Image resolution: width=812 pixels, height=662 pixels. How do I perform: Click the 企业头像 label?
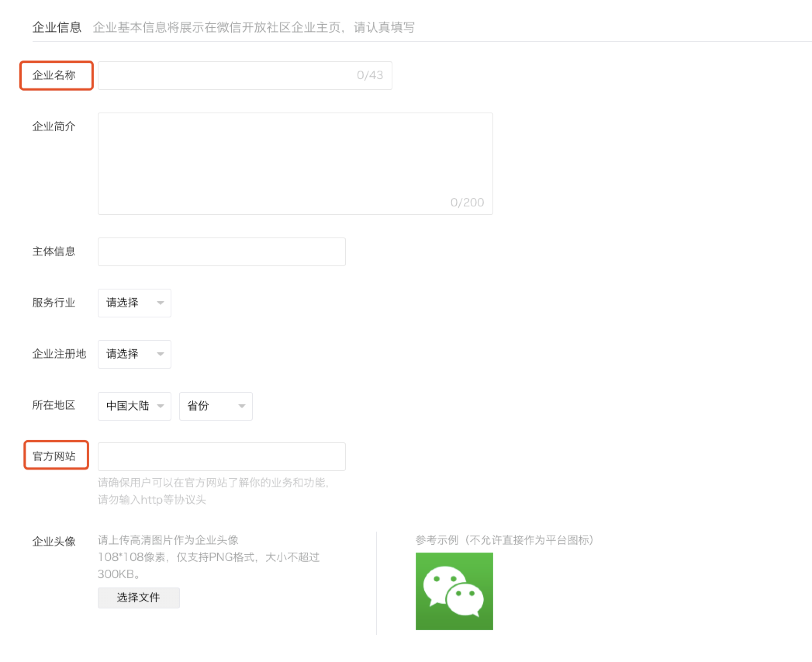coord(54,541)
